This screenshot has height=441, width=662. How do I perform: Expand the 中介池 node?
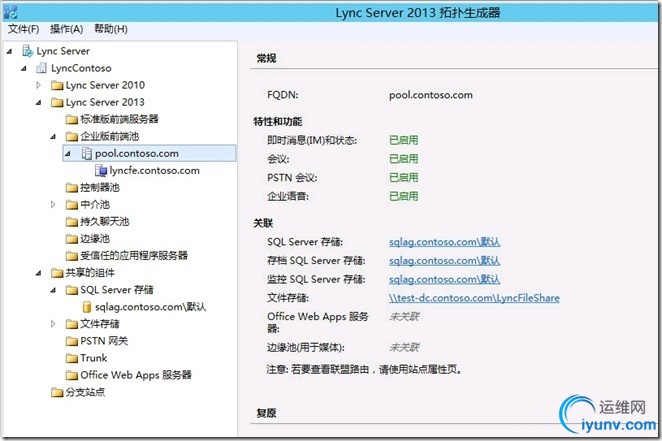coord(53,205)
